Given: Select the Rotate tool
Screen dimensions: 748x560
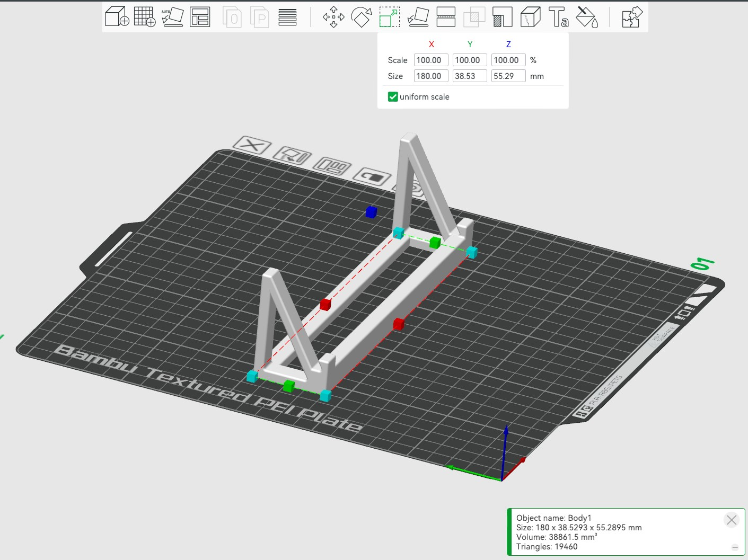Looking at the screenshot, I should [362, 16].
